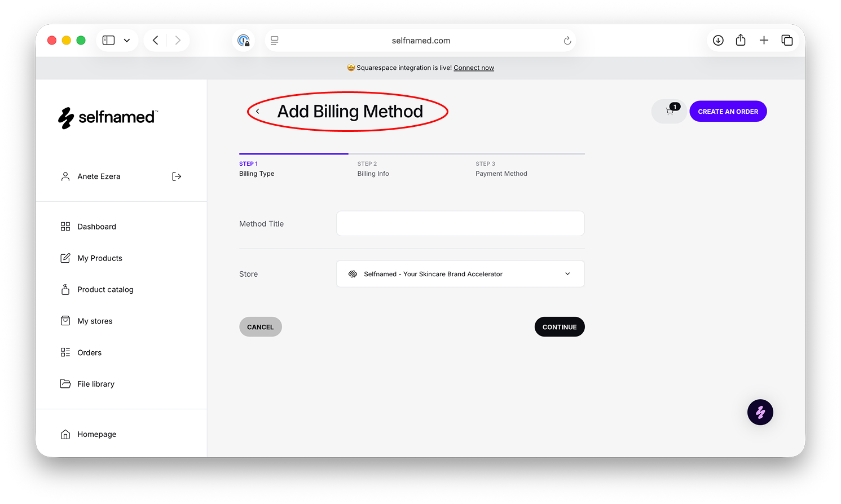The width and height of the screenshot is (841, 504).
Task: Click the log out icon beside Anete Ezera
Action: tap(177, 176)
